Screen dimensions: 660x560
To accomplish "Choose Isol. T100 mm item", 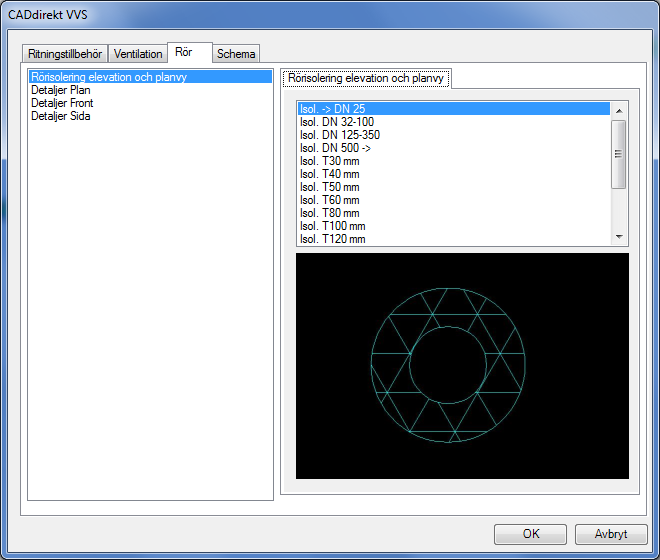I will 454,226.
